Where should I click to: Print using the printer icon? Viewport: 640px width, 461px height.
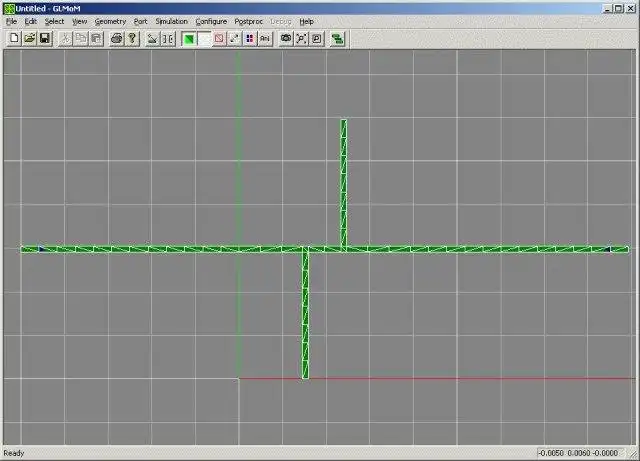click(x=117, y=39)
